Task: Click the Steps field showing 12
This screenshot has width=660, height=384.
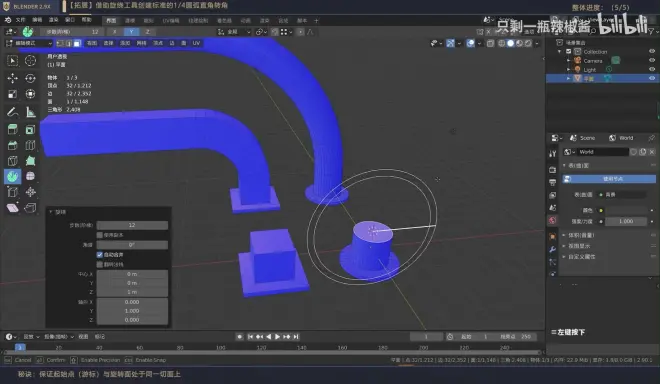Action: [132, 225]
